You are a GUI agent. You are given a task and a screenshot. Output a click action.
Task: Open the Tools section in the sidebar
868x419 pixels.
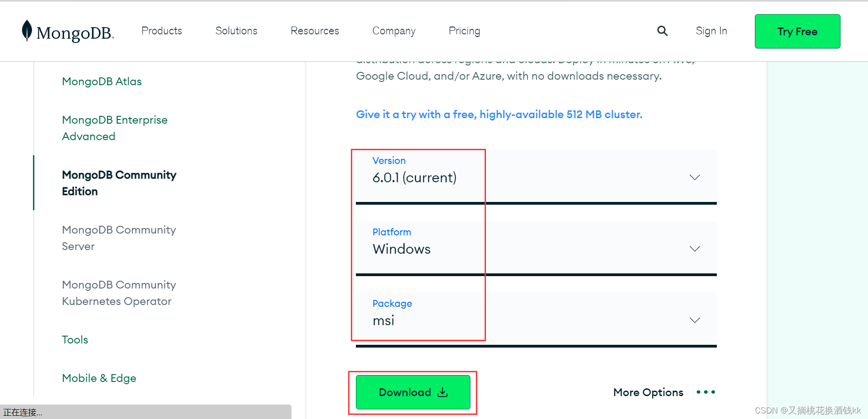[75, 339]
